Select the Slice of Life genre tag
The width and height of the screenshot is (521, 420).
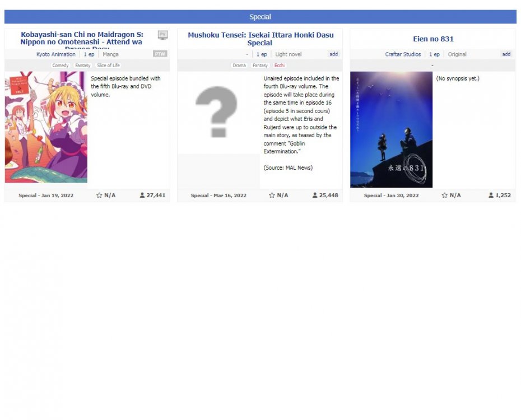pos(108,66)
